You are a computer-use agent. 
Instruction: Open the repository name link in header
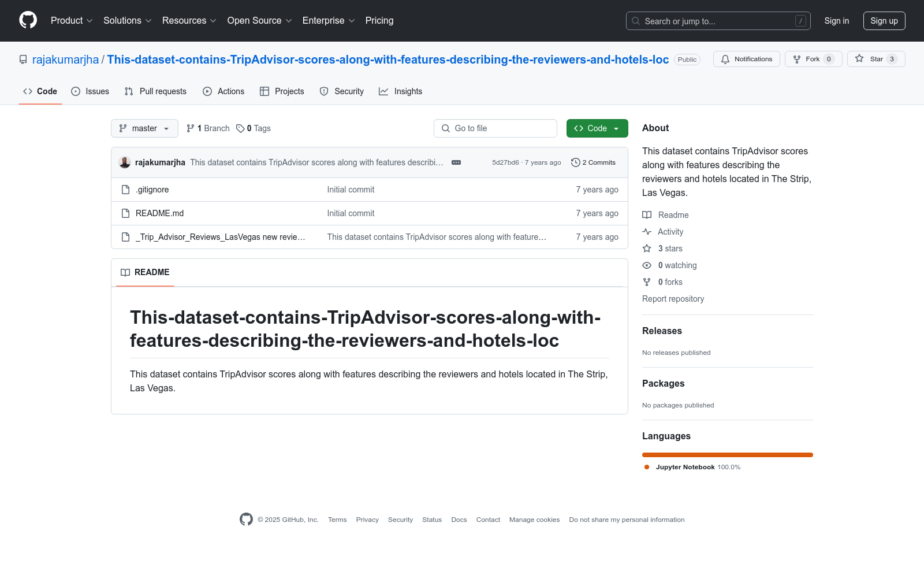(388, 60)
